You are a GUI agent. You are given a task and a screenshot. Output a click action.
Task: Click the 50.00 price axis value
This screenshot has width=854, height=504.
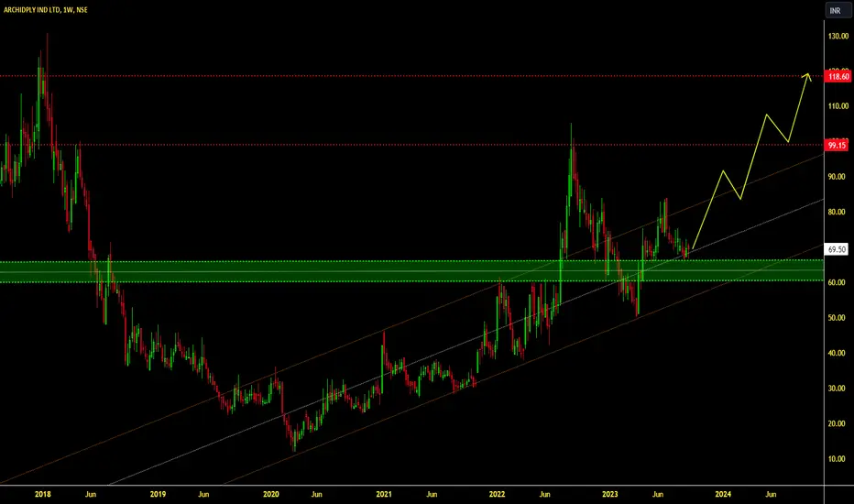point(837,318)
